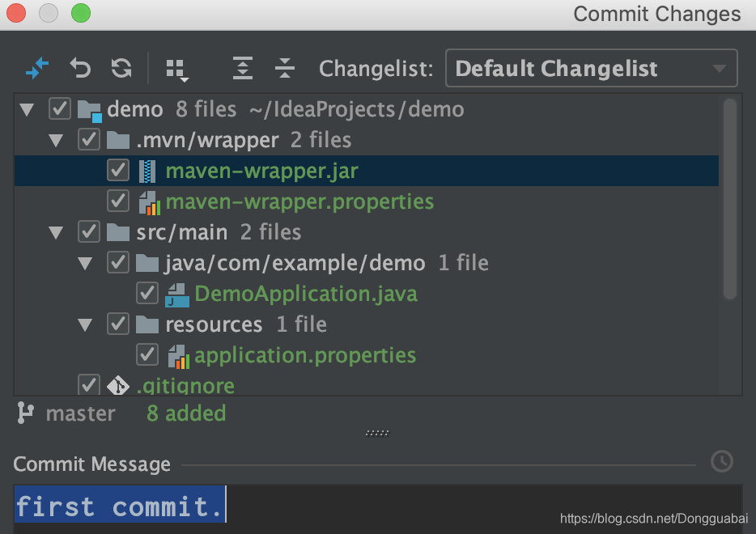The height and width of the screenshot is (534, 756).
Task: Uncheck the maven-wrapper.jar file
Action: pos(117,170)
